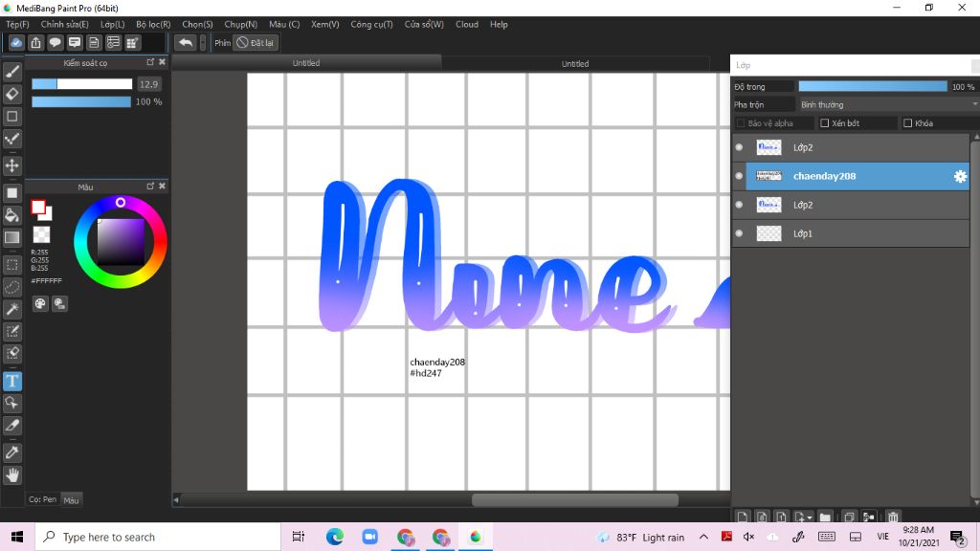
Task: Undock the Màu color panel
Action: pyautogui.click(x=150, y=187)
